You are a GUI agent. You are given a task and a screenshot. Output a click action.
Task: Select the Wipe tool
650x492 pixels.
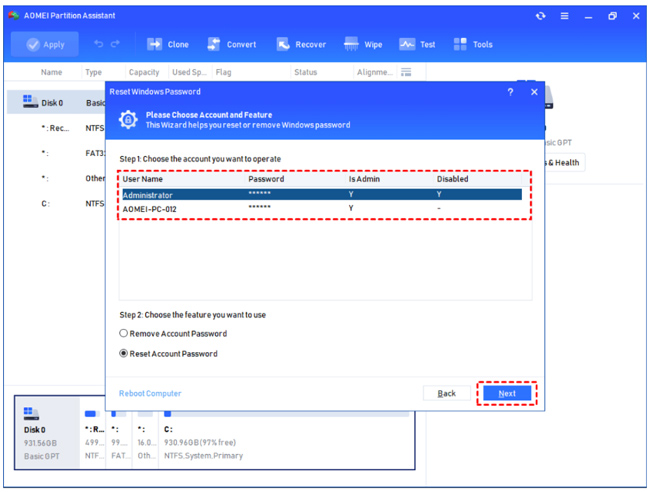[x=352, y=44]
